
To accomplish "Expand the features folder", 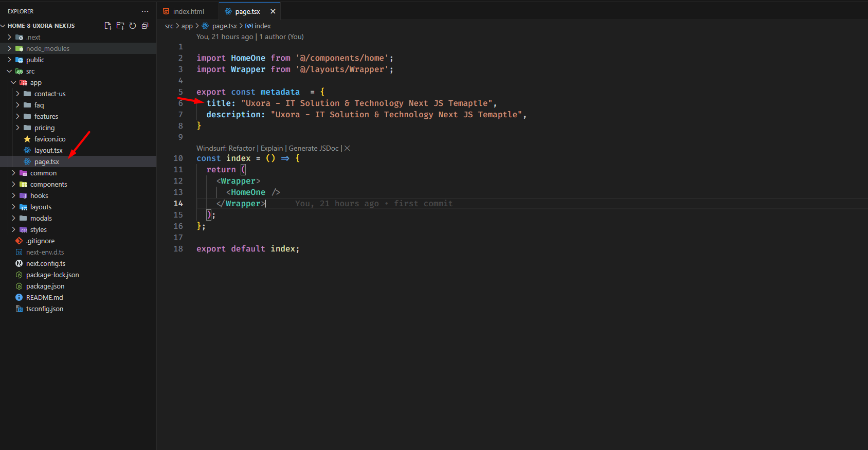I will (17, 116).
